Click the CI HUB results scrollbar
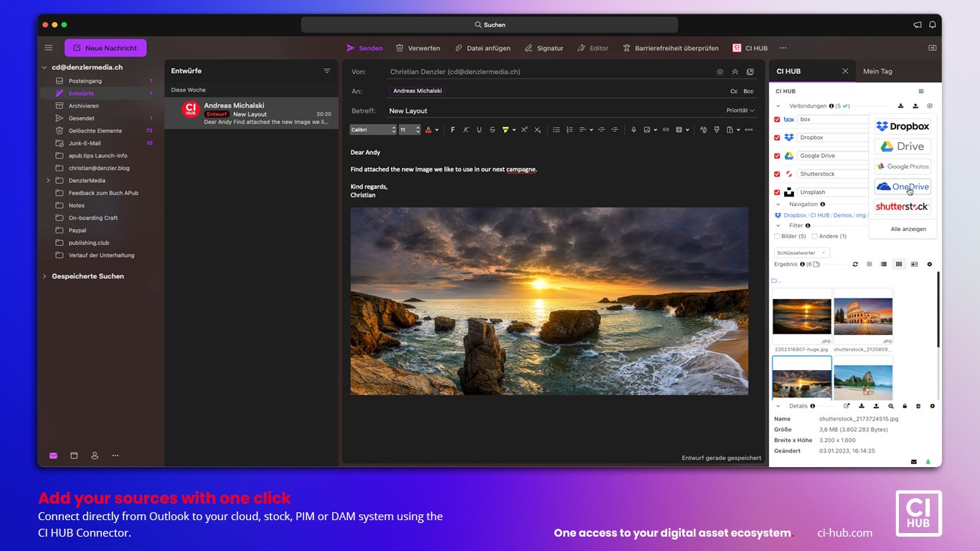 tap(938, 309)
